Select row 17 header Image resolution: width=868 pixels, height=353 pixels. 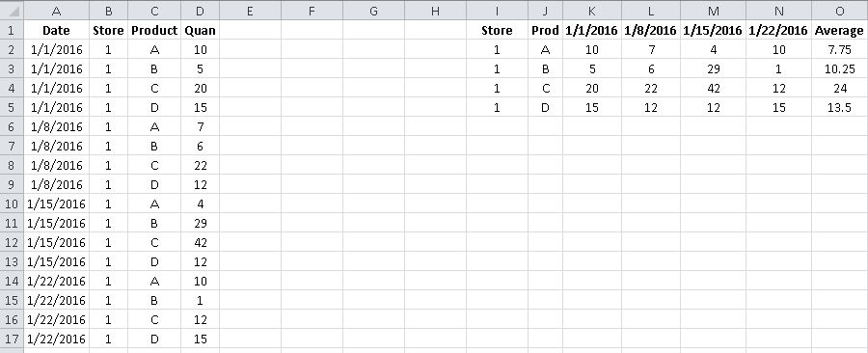12,339
